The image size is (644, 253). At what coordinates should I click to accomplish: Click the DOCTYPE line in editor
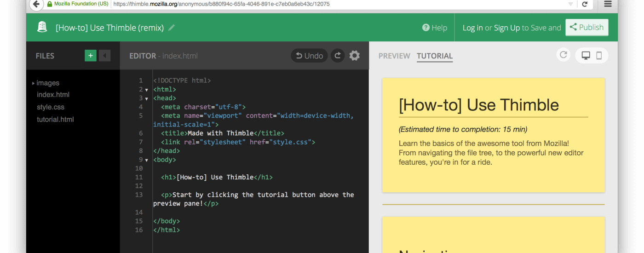coord(182,80)
